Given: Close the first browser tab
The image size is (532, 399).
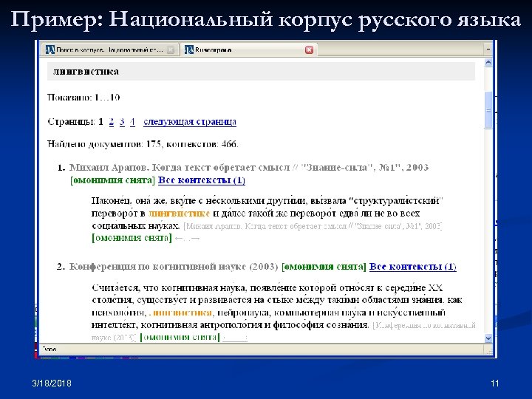Looking at the screenshot, I should pos(171,50).
